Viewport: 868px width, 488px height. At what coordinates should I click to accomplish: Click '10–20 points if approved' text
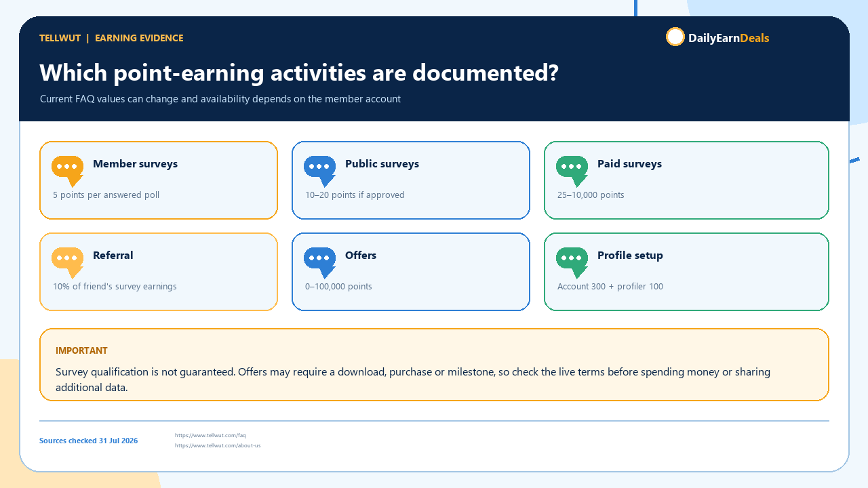[355, 195]
